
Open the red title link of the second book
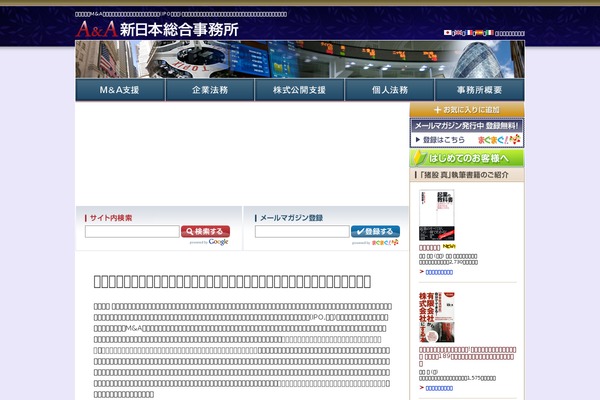(467, 356)
